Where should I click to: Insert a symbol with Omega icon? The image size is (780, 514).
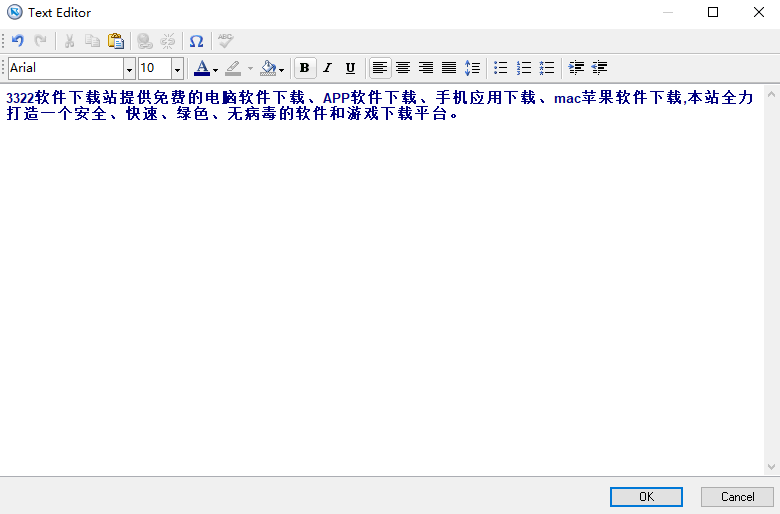pyautogui.click(x=196, y=41)
